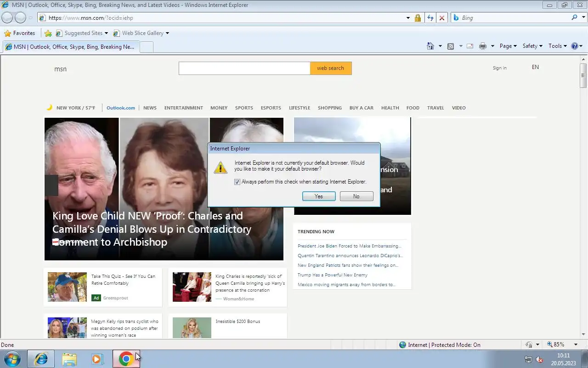
Task: Click the scrollbar down arrow
Action: click(583, 334)
